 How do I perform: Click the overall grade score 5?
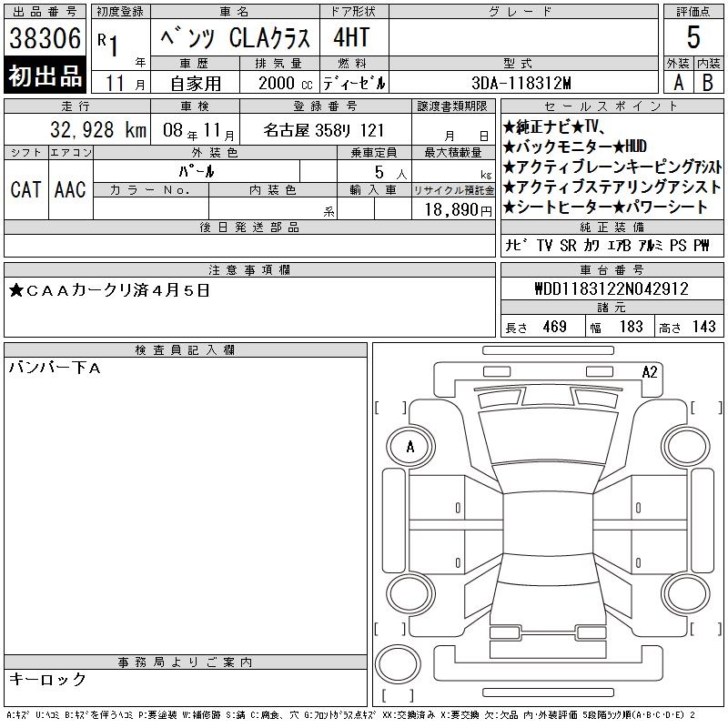[693, 37]
